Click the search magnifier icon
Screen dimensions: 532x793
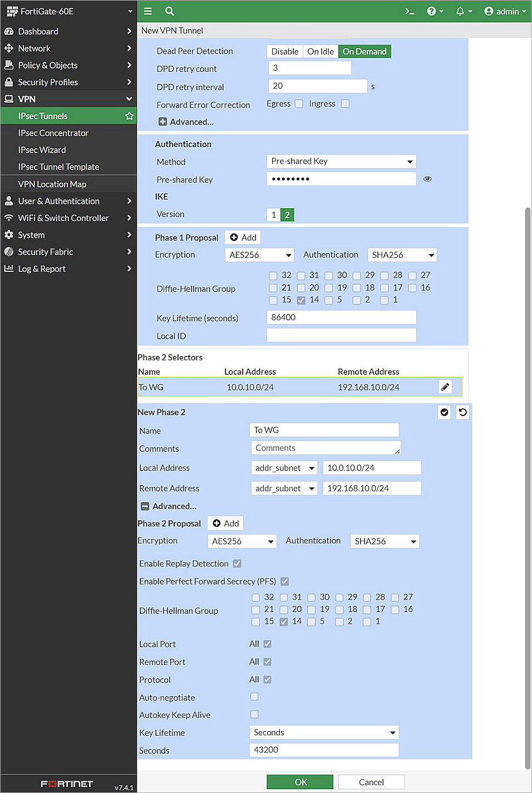pyautogui.click(x=170, y=11)
